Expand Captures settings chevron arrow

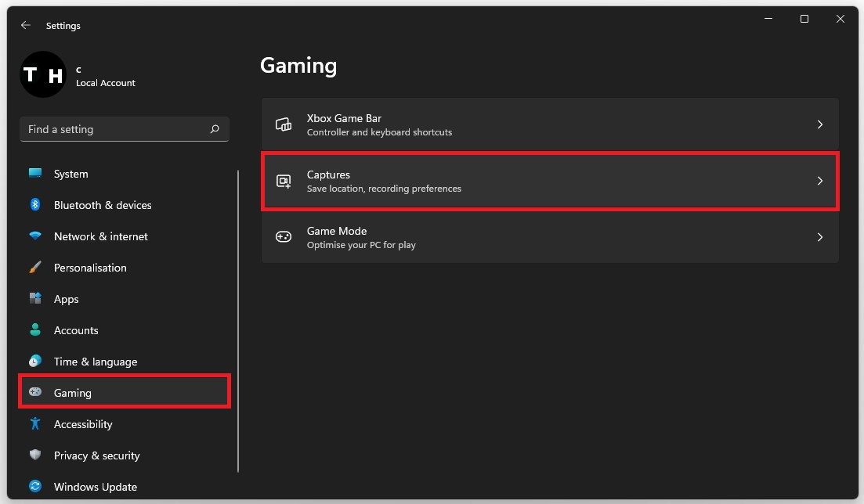point(819,181)
